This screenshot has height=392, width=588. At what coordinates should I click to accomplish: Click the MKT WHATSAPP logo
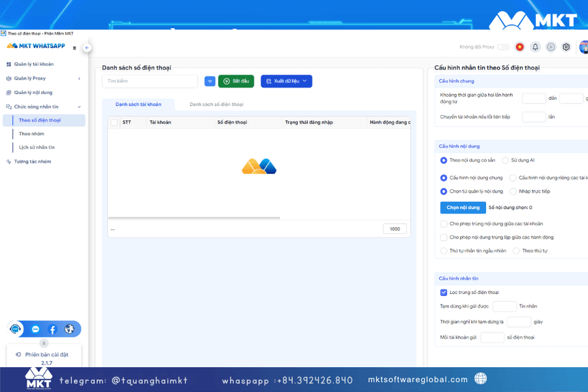(x=36, y=46)
